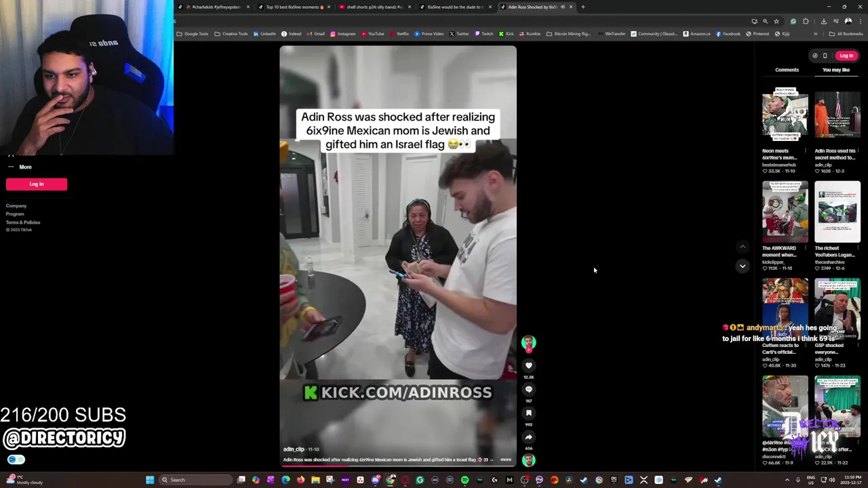This screenshot has width=868, height=488.
Task: Expand the video caption with more
Action: tap(506, 460)
